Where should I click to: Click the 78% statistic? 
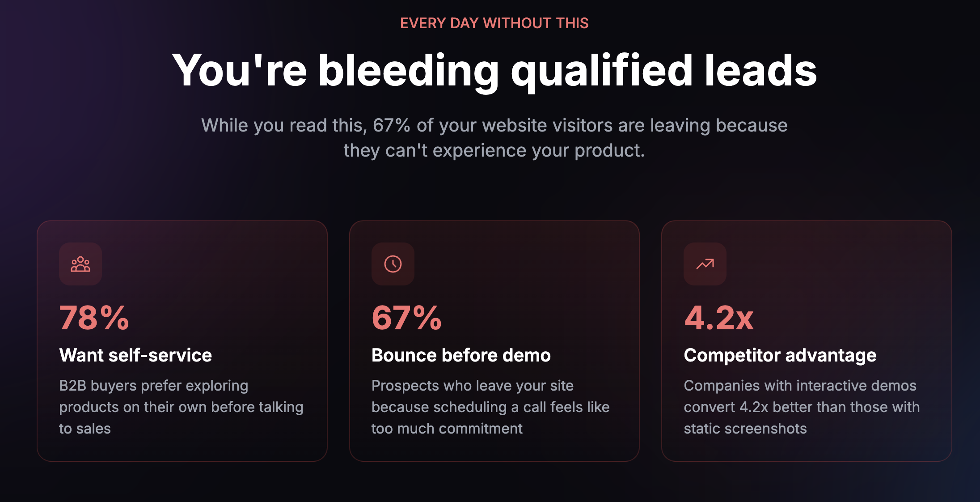click(94, 318)
